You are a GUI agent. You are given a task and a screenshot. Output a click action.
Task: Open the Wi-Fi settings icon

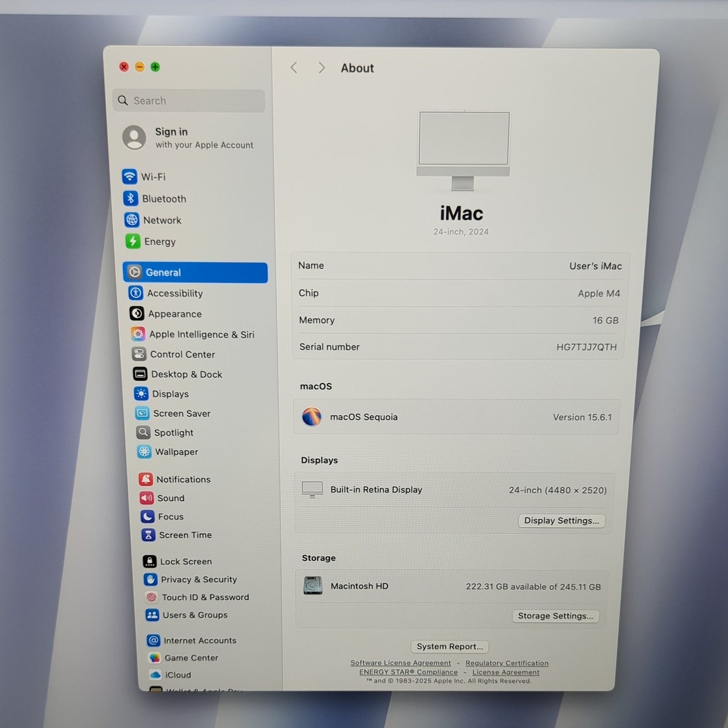point(129,177)
